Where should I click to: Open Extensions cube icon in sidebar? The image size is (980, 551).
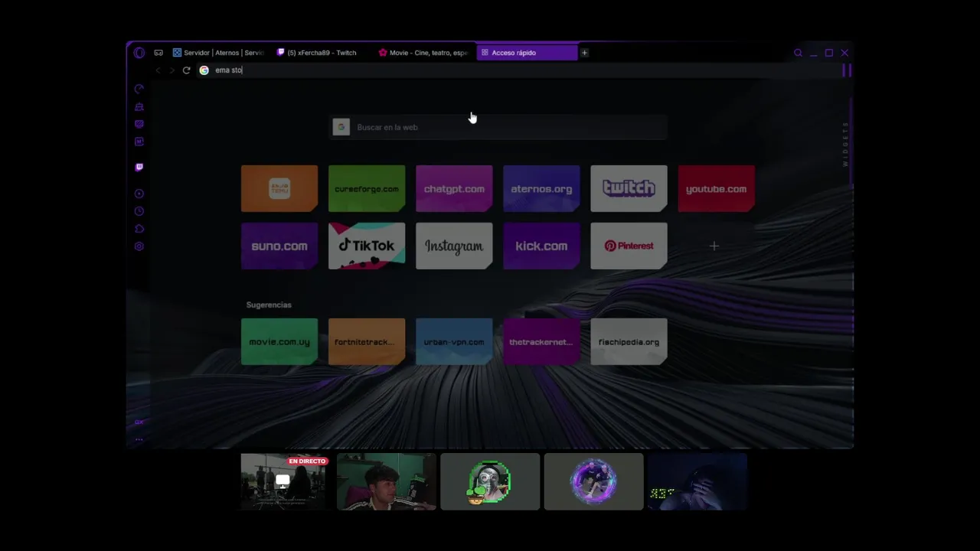(139, 229)
